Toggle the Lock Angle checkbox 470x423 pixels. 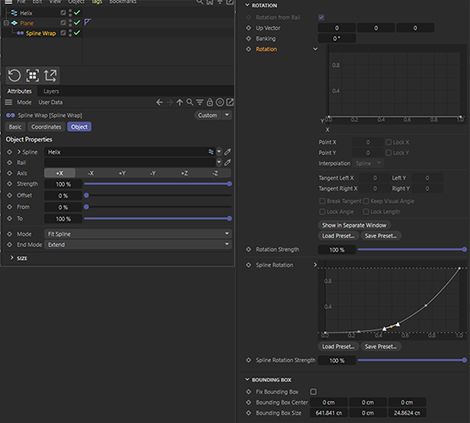322,212
